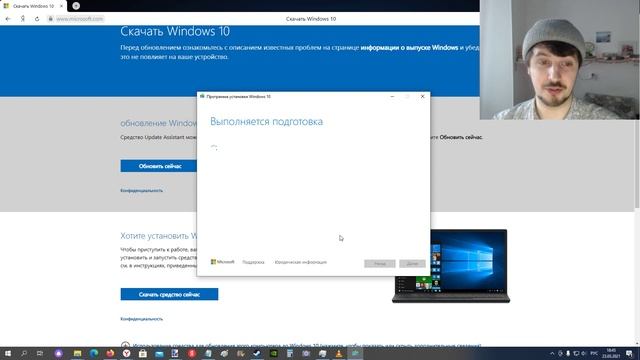Select the 'Скачать Windows 10' browser tab
This screenshot has width=640, height=360.
tap(33, 6)
